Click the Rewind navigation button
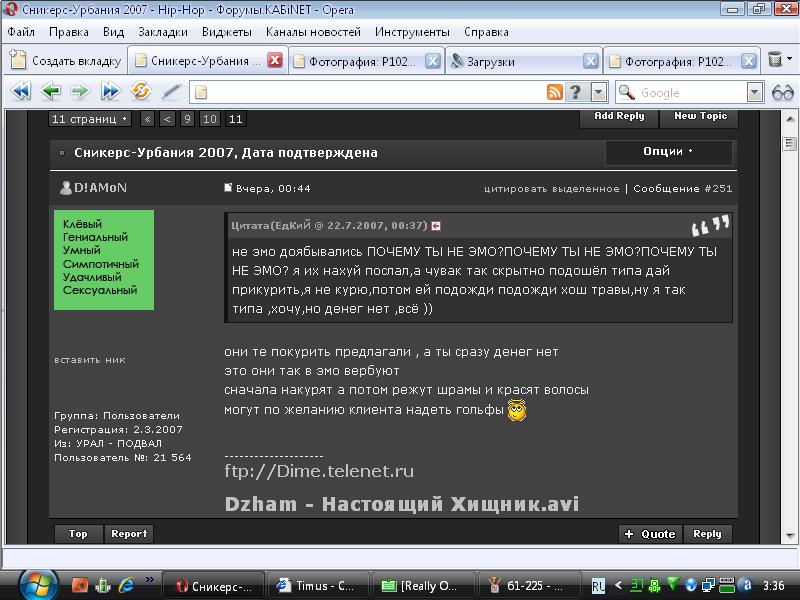 click(21, 92)
